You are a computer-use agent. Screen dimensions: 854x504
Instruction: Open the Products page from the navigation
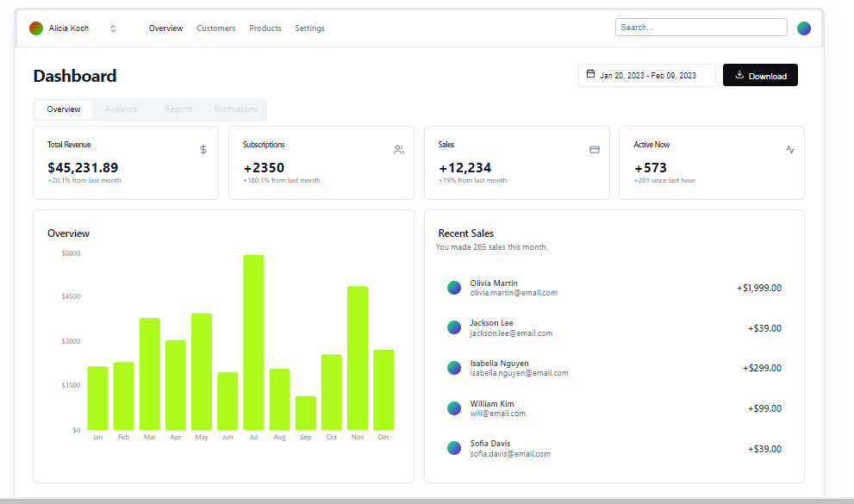tap(265, 28)
